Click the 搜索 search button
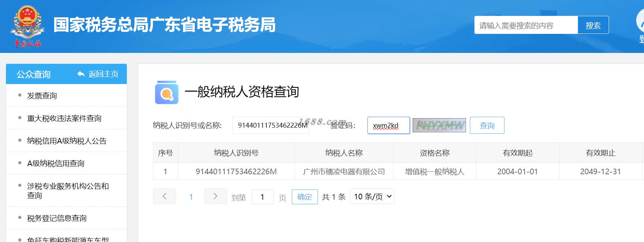Viewport: 644px width, 242px height. point(593,25)
